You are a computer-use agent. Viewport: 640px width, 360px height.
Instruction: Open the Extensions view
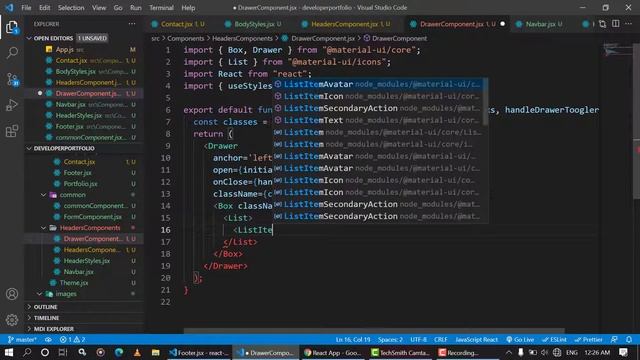coord(12,131)
